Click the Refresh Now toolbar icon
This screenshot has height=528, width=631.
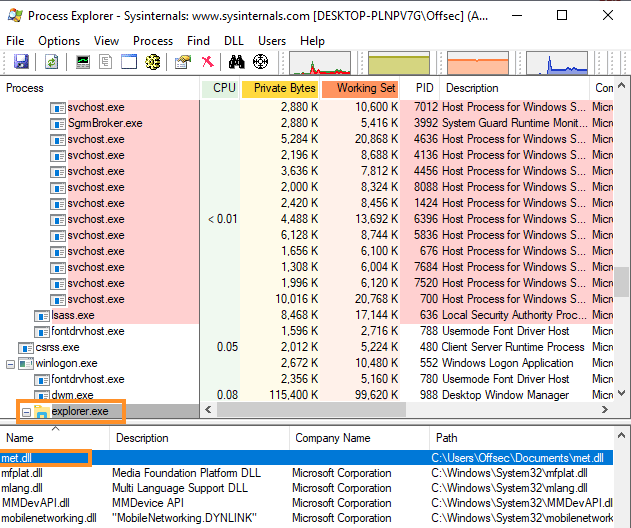(x=52, y=62)
